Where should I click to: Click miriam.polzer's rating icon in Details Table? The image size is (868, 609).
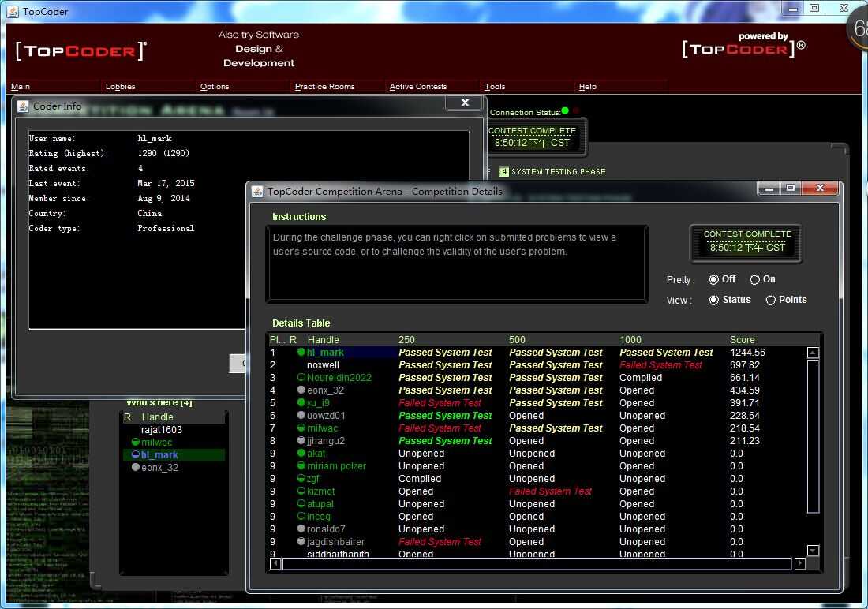[301, 465]
